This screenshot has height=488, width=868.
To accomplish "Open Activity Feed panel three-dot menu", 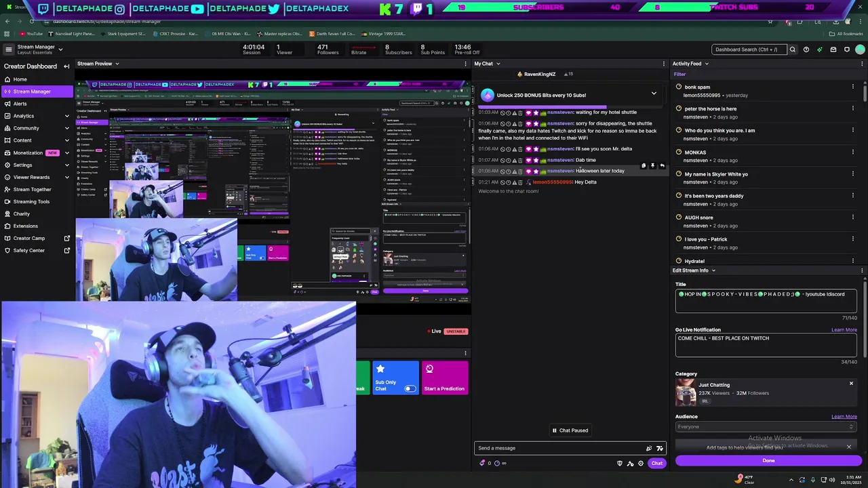I will (862, 64).
